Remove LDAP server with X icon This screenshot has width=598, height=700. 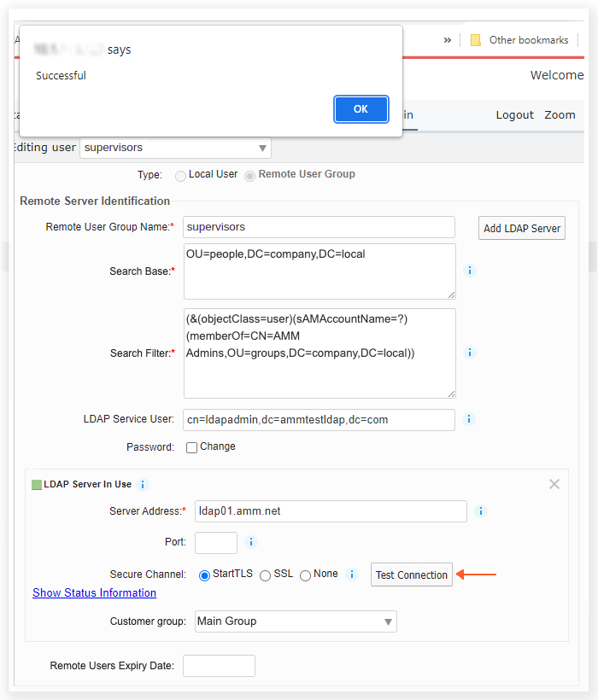[x=554, y=484]
